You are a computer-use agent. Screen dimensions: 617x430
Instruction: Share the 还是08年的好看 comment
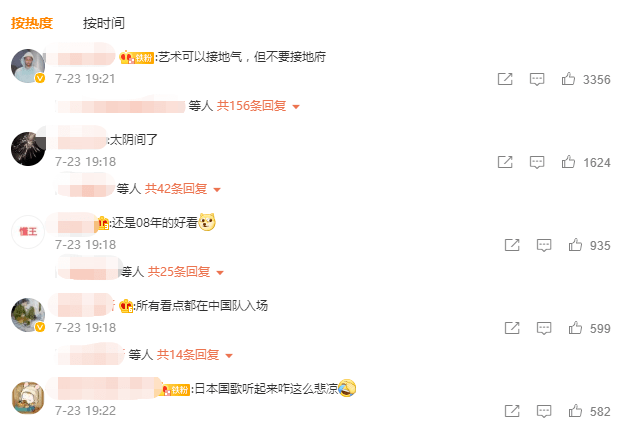(x=512, y=245)
